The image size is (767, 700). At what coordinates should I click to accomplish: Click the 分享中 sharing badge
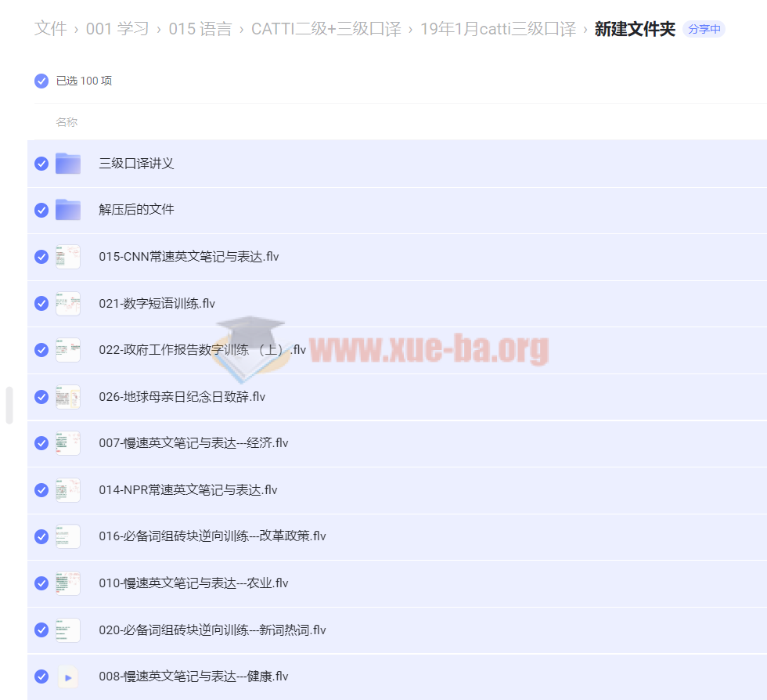(704, 29)
